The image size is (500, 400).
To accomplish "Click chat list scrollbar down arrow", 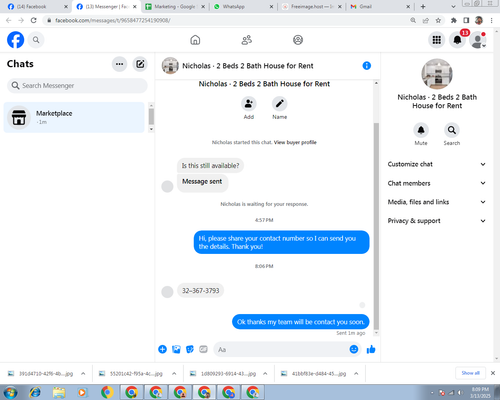I will (151, 129).
